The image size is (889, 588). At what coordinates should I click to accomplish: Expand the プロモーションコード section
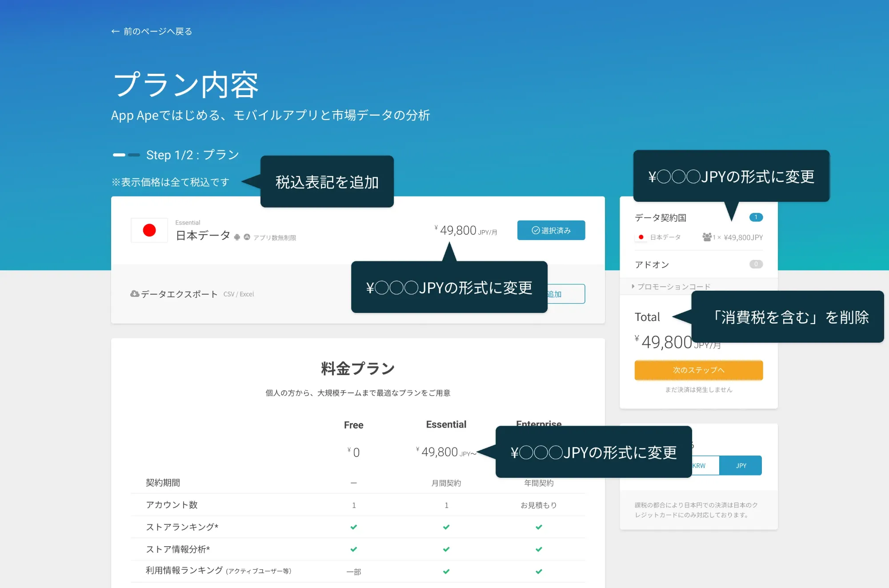[x=671, y=286]
